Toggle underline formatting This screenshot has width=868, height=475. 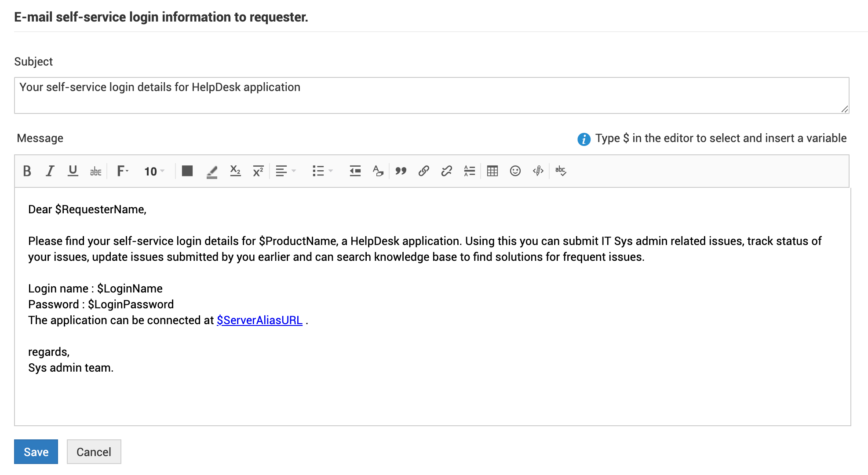pos(73,171)
